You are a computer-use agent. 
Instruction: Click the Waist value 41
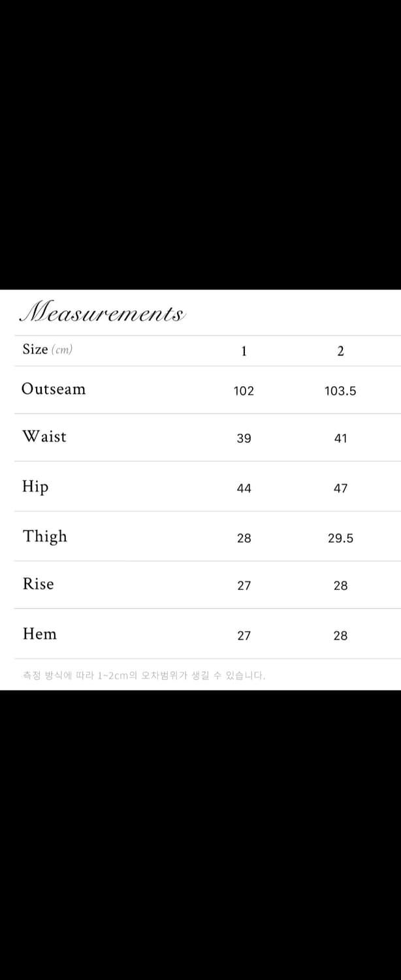[x=340, y=438]
